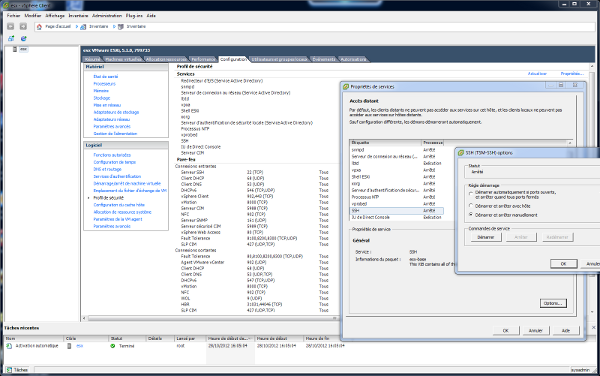Open the Stockage link under Matériel
This screenshot has width=600, height=376.
tap(102, 98)
